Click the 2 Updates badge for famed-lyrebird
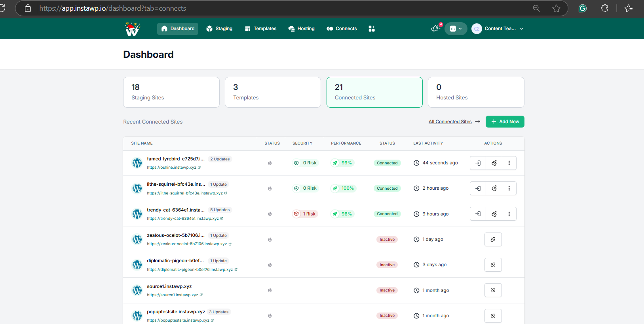 [220, 159]
